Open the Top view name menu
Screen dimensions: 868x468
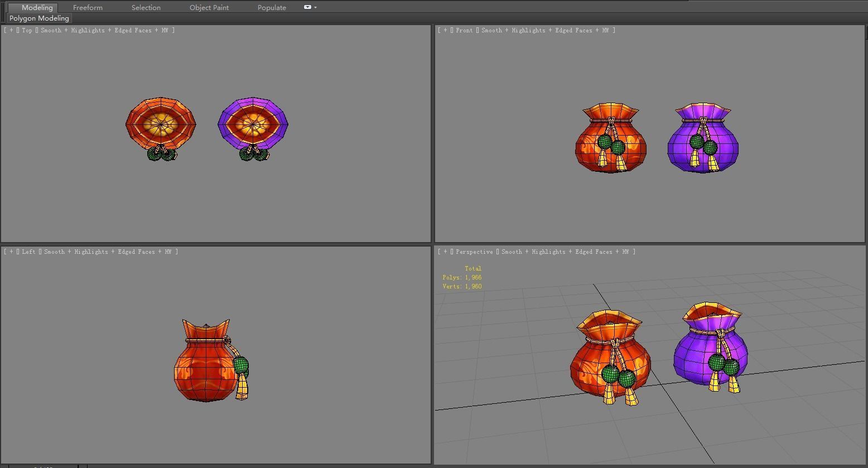pos(27,30)
